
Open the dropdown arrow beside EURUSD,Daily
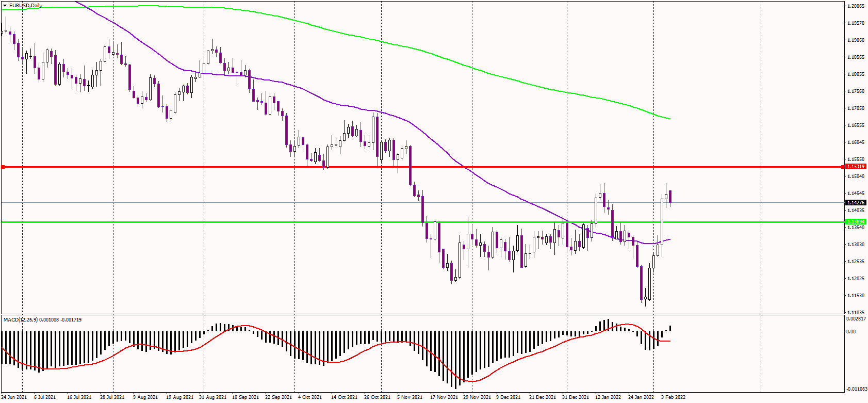click(5, 6)
